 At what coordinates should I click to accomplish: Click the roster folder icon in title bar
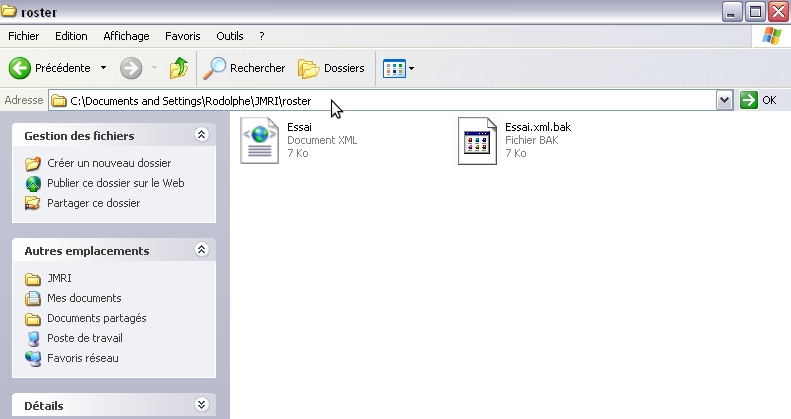[x=9, y=11]
